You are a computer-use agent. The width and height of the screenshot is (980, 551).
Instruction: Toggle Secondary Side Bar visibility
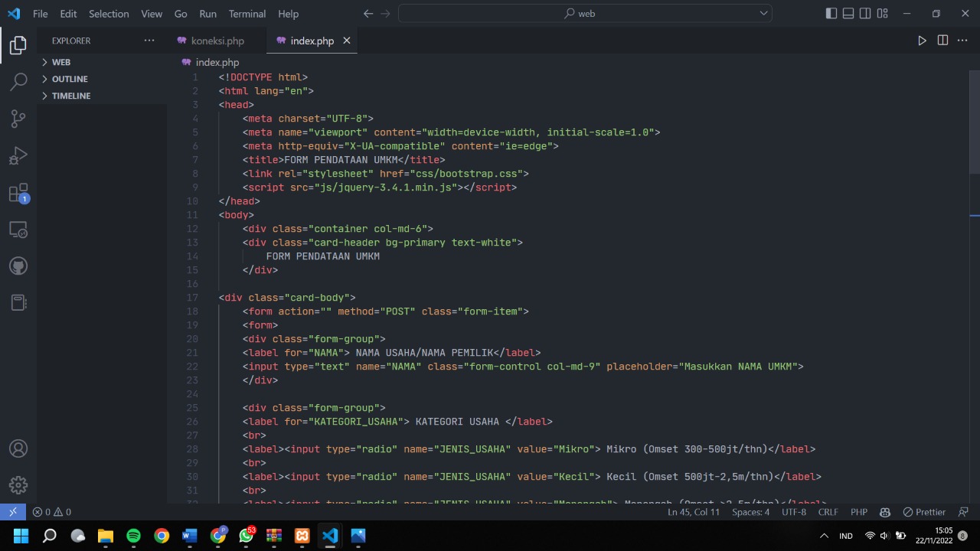[x=865, y=14]
